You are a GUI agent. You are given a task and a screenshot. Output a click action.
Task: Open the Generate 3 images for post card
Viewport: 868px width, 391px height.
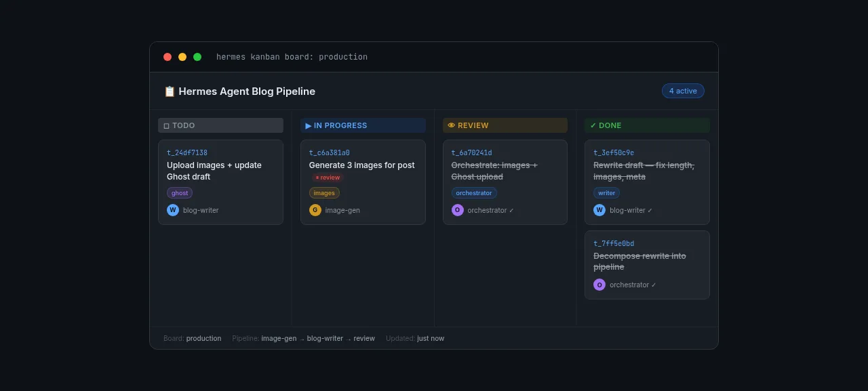[363, 182]
